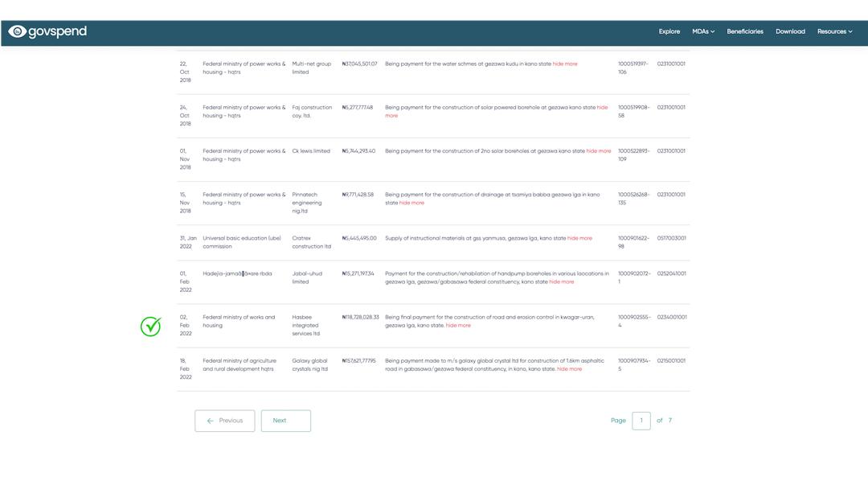Open the Beneficiaries page
868x489 pixels.
coord(744,31)
